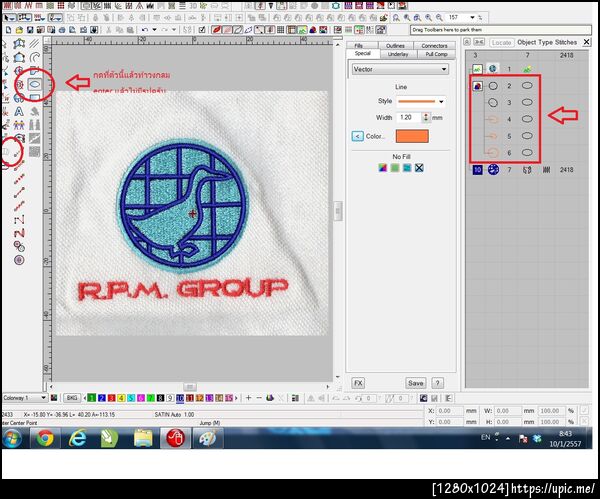The image size is (600, 499).
Task: Click the New design file icon
Action: 8,30
